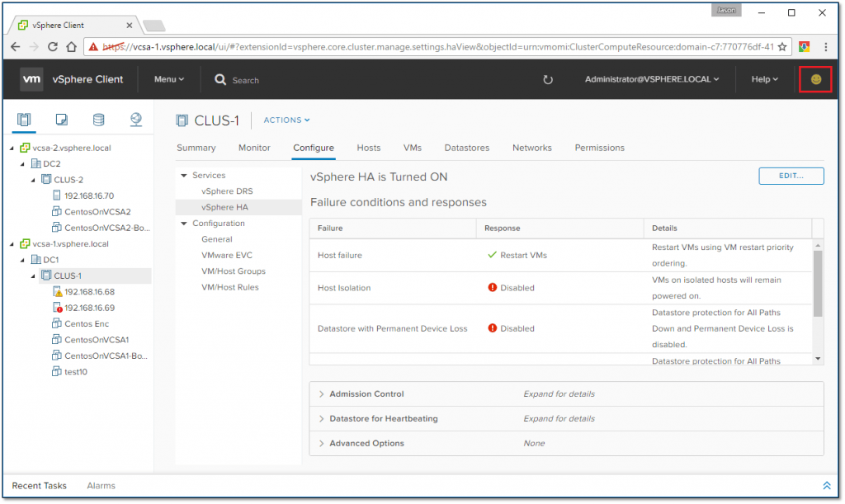
Task: Open the ACTIONS dropdown for CLUS-1
Action: click(x=286, y=120)
